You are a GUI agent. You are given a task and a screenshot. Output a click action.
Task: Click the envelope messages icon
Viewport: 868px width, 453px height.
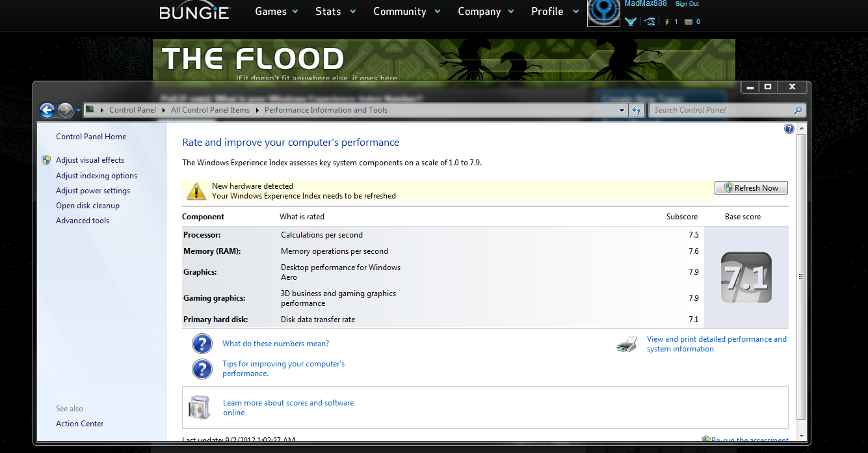(688, 22)
